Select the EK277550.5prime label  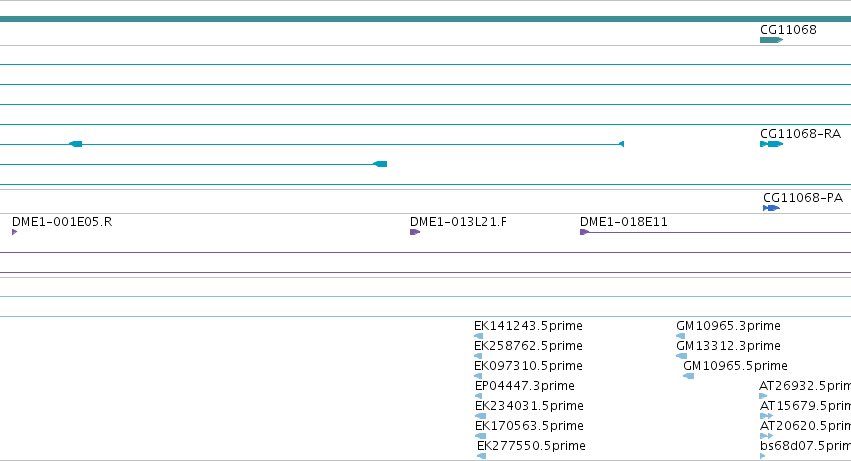pos(531,446)
